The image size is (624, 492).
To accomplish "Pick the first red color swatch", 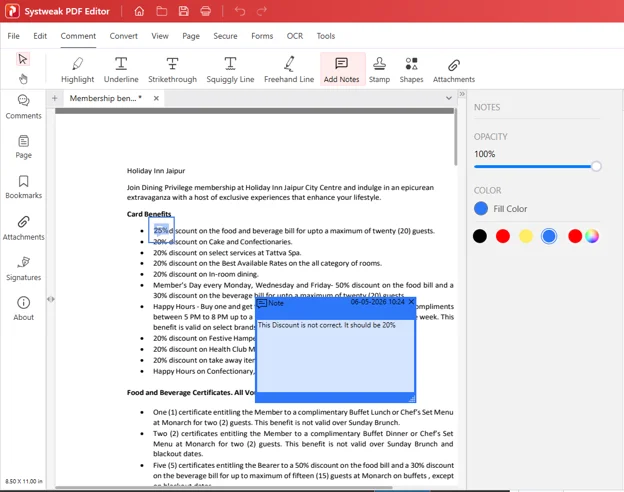I will (503, 236).
